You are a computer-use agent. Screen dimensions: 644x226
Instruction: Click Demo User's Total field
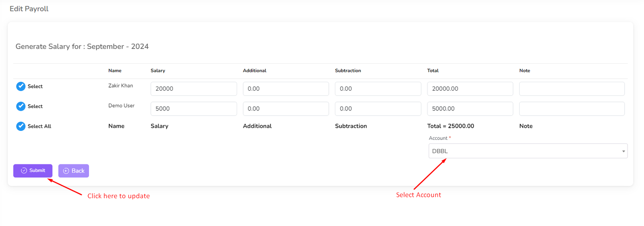coord(470,109)
